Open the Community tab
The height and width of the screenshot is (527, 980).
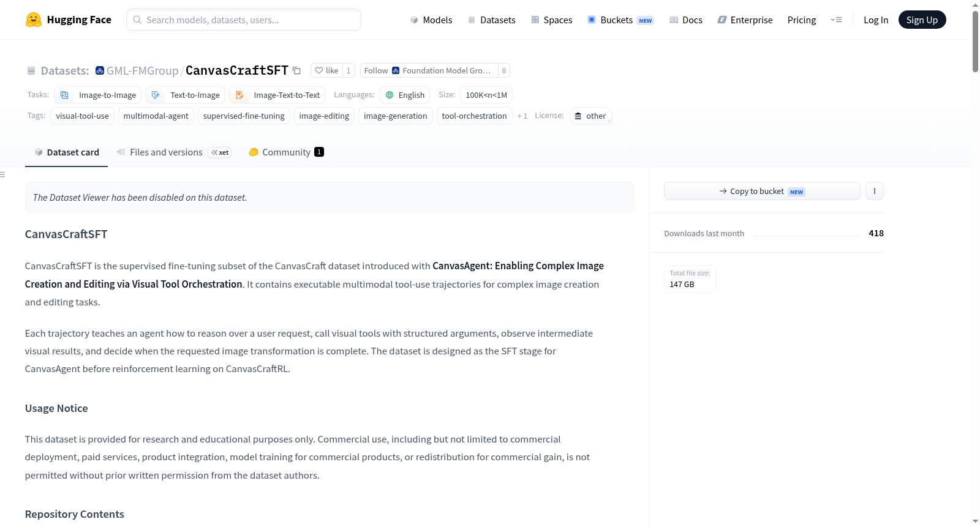(286, 152)
